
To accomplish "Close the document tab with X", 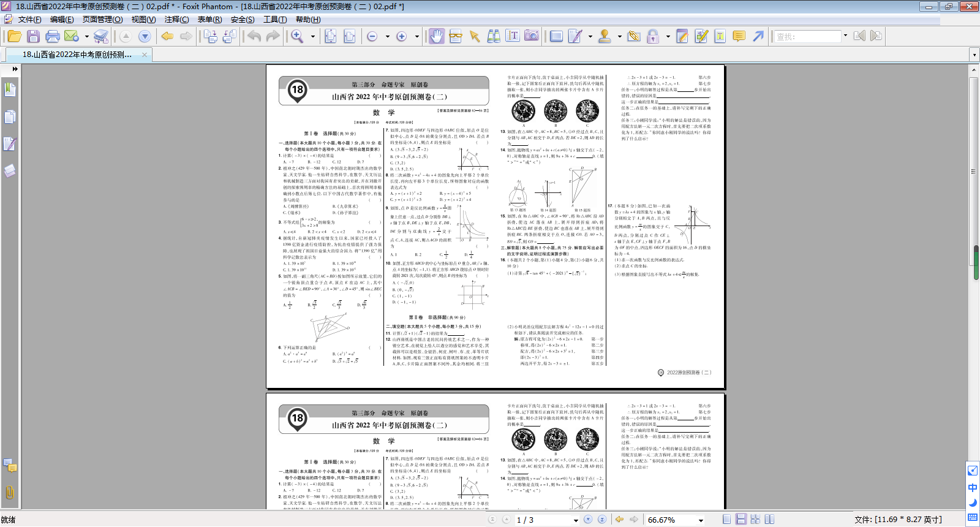I will (x=145, y=55).
